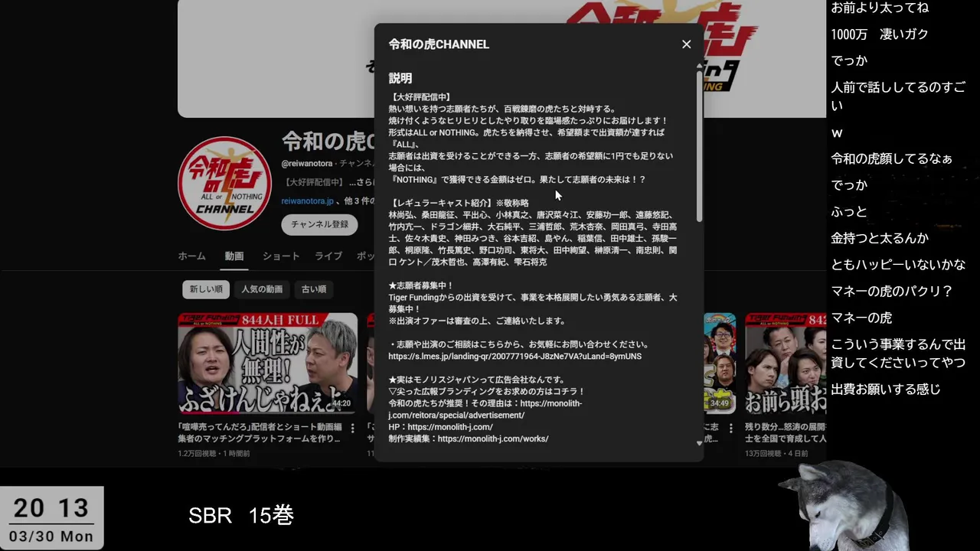Open video title 残り数分...怒涛の展開
This screenshot has height=551, width=980.
(786, 433)
